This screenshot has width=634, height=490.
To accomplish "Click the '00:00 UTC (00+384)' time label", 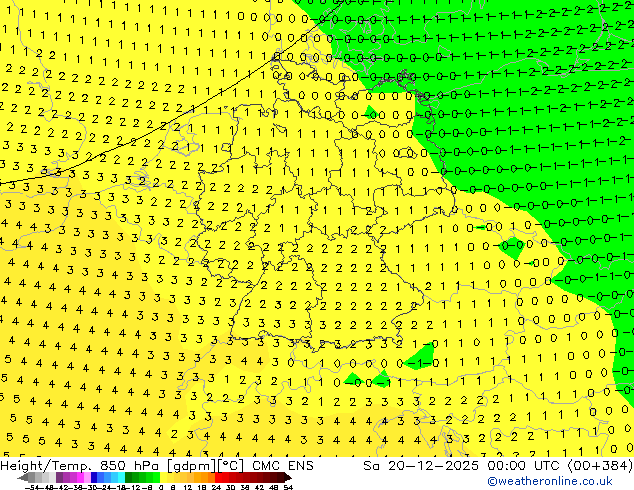I will pos(560,466).
